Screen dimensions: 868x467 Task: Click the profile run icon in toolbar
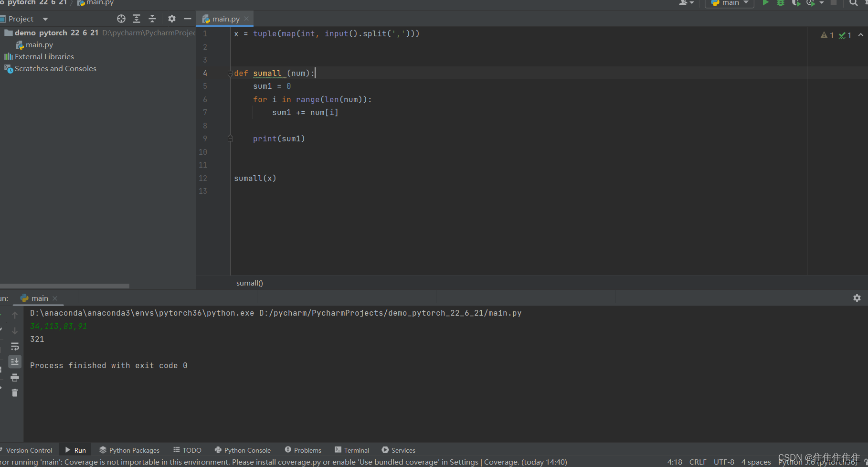(x=811, y=3)
